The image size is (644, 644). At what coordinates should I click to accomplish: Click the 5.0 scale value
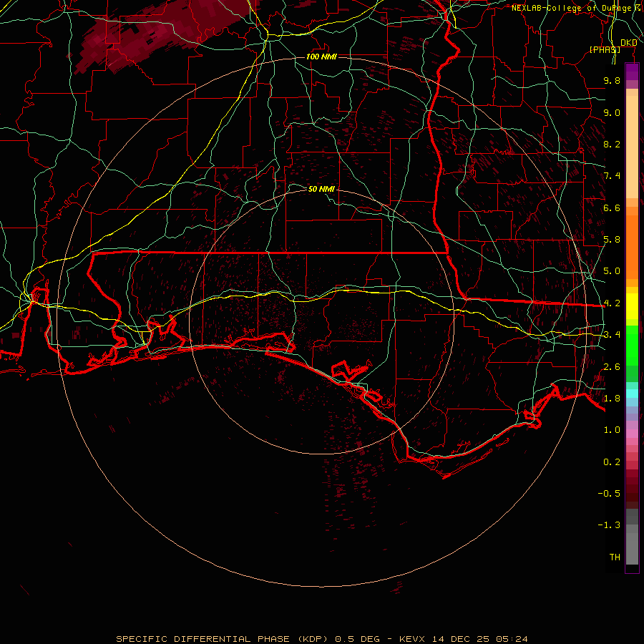click(x=612, y=271)
